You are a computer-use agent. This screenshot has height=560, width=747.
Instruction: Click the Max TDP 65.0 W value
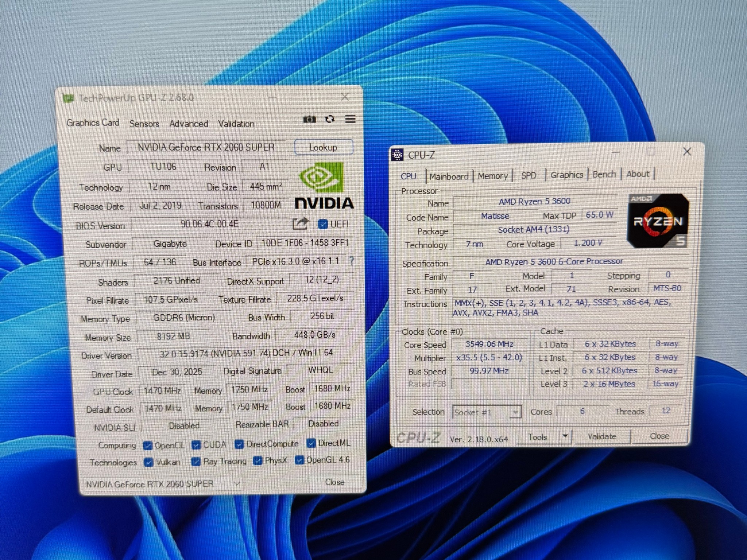(599, 215)
